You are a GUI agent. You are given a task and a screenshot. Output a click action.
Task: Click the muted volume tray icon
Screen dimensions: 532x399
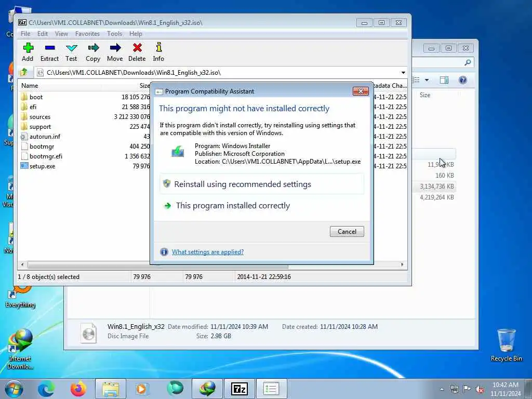point(480,390)
